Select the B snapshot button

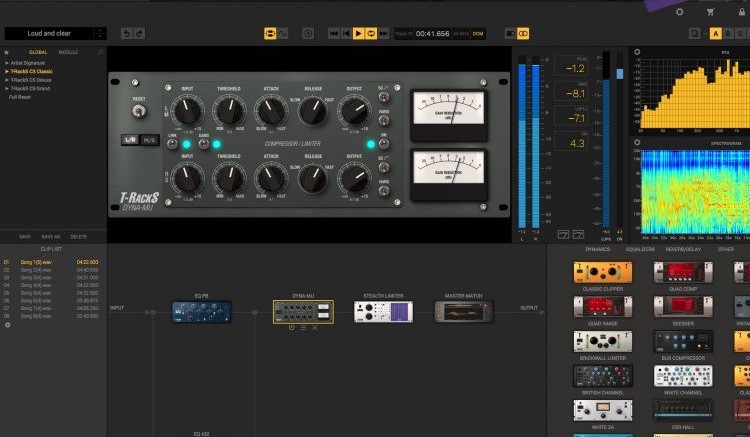pyautogui.click(x=728, y=33)
